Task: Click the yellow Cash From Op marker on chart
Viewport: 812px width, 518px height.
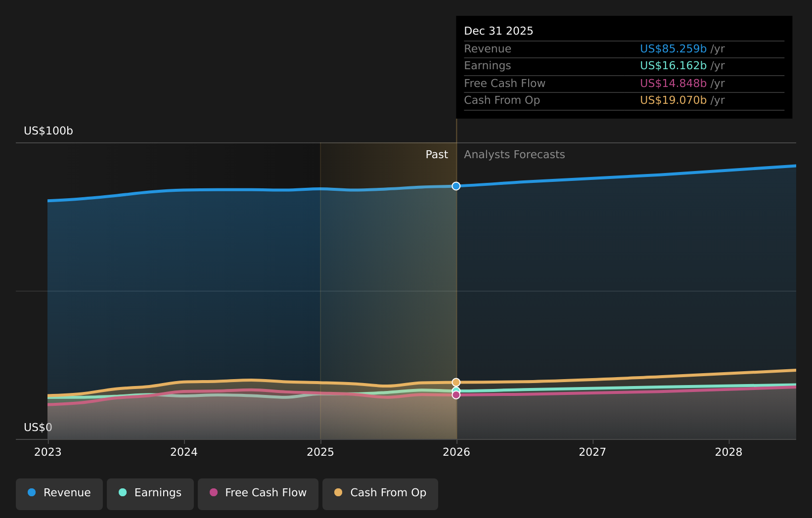Action: tap(456, 382)
